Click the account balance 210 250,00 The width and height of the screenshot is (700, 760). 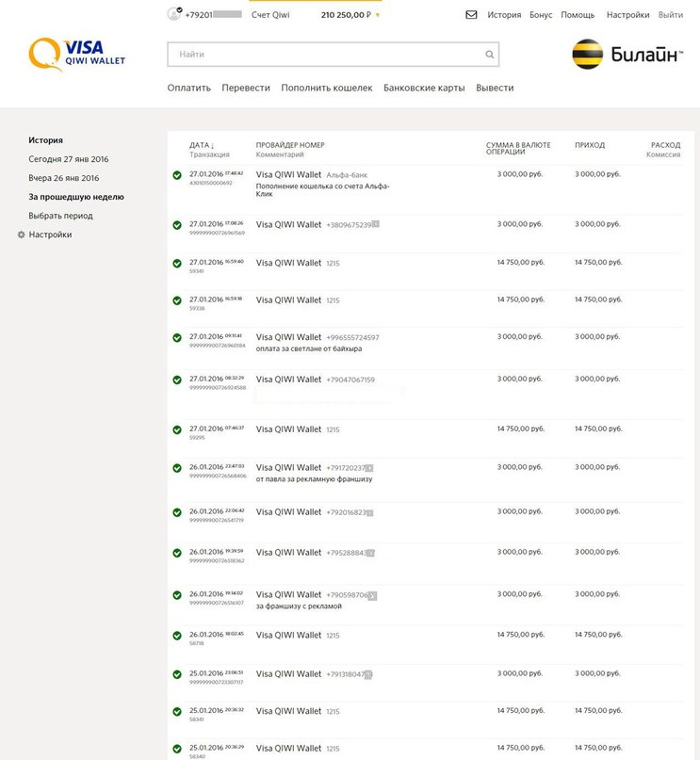pos(346,15)
